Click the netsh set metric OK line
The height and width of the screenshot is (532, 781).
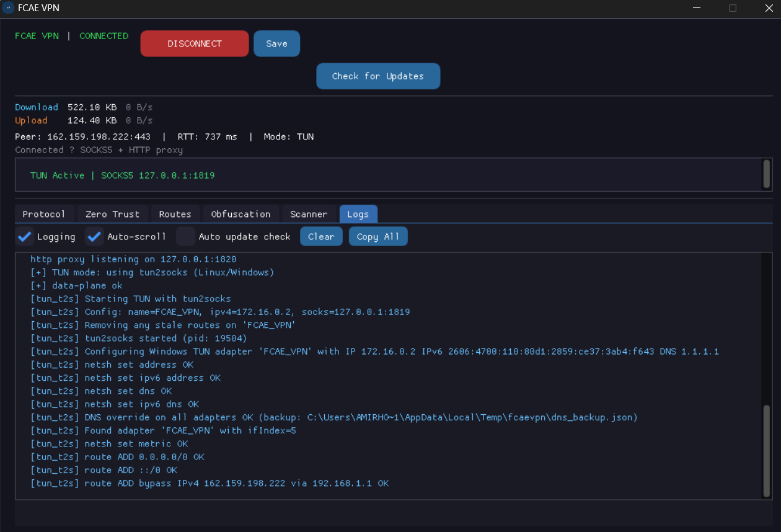(109, 444)
